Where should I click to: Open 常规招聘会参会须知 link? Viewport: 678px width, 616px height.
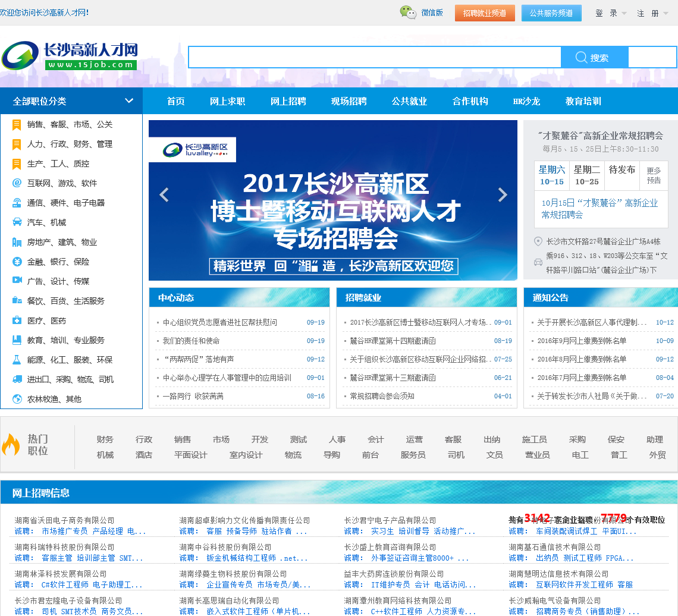pos(382,396)
